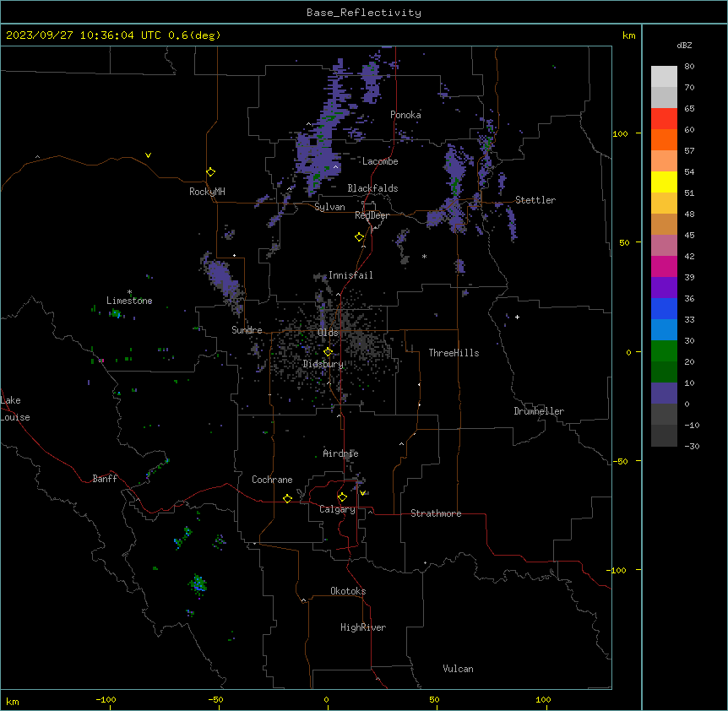Viewport: 728px width, 711px height.
Task: Click the 2023/09/27 10:36:04 UTC timestamp
Action: click(x=84, y=35)
